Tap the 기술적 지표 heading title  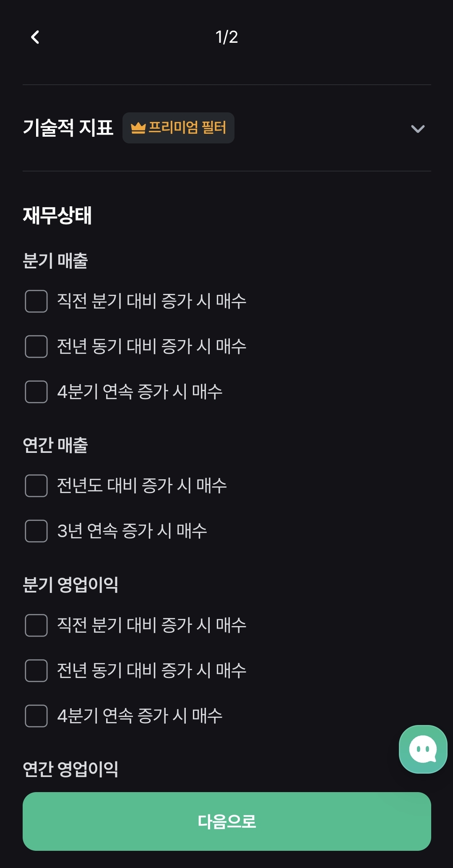click(68, 127)
